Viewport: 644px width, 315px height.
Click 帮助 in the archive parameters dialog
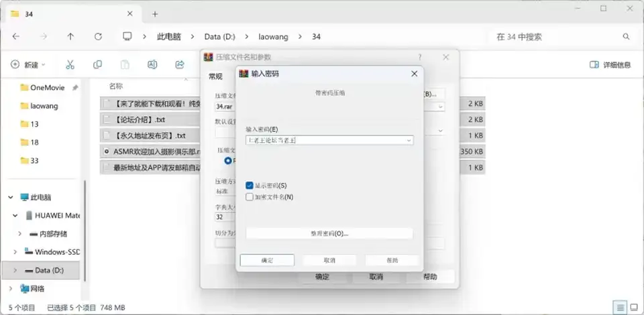pyautogui.click(x=430, y=277)
